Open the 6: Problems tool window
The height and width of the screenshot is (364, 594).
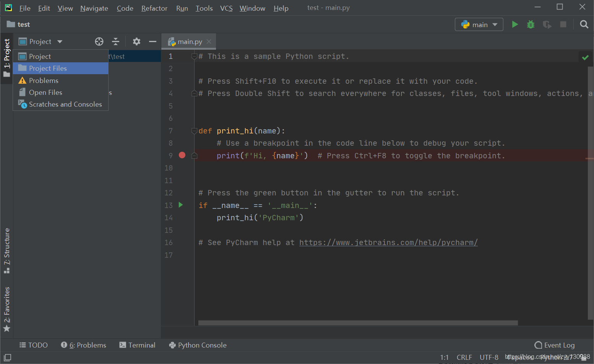click(83, 345)
